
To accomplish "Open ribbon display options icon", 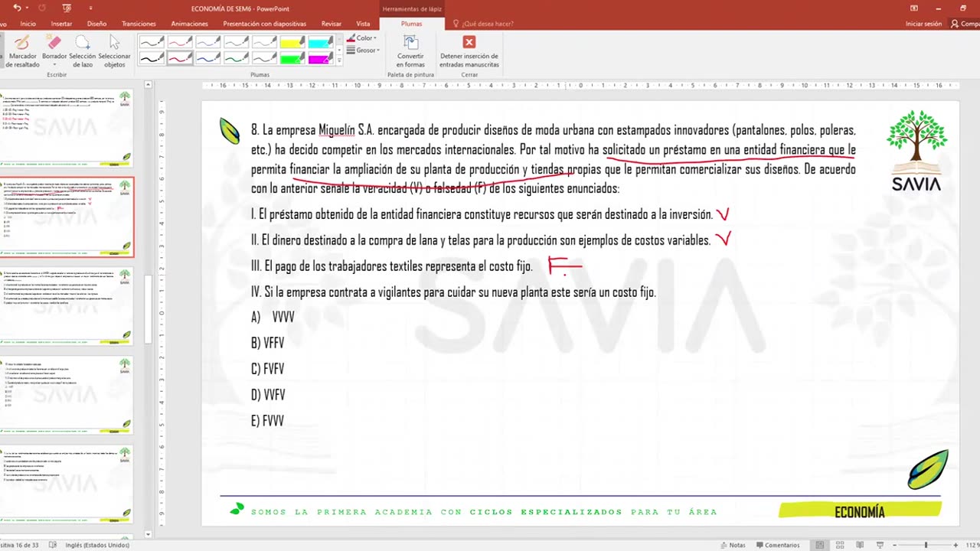I will pyautogui.click(x=913, y=8).
